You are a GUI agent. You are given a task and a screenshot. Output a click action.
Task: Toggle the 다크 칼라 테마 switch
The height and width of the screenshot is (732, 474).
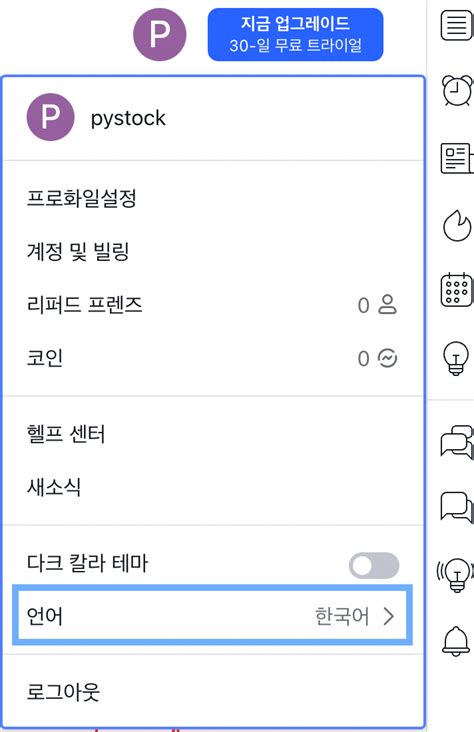tap(374, 565)
